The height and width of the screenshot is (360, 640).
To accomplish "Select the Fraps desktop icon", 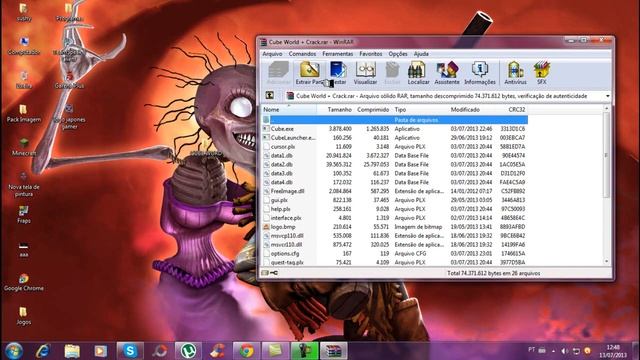I will (24, 215).
